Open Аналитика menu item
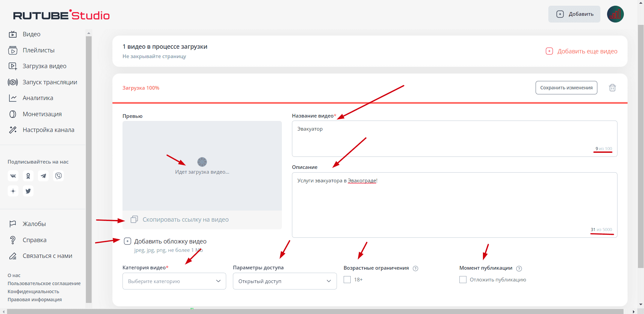Image resolution: width=644 pixels, height=314 pixels. click(38, 98)
